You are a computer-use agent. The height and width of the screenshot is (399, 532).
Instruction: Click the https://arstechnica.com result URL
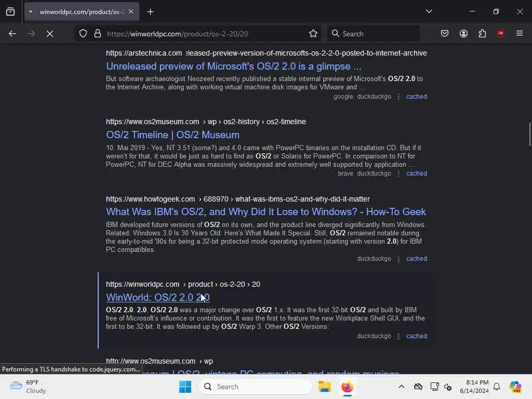click(x=144, y=53)
